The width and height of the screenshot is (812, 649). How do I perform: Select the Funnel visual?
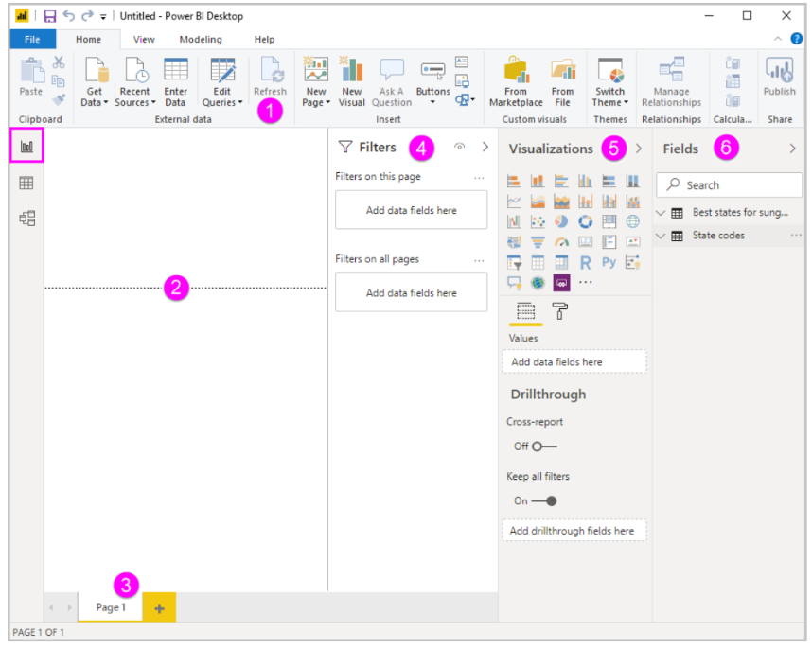coord(538,241)
